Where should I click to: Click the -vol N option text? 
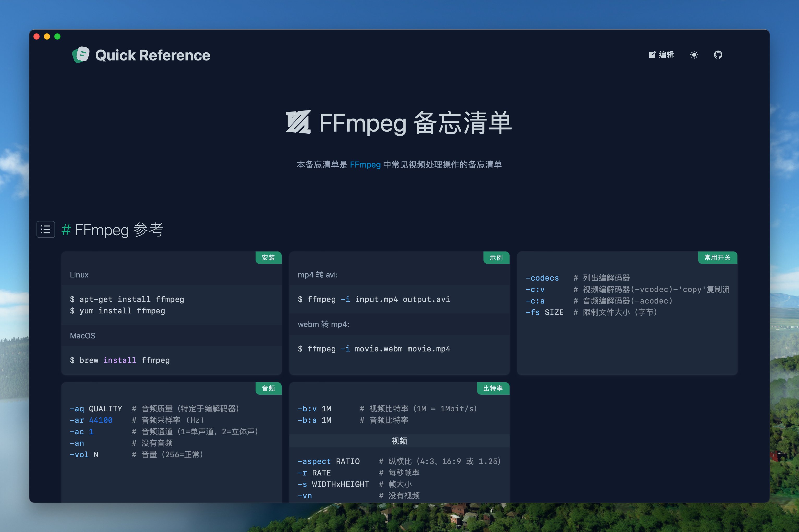pyautogui.click(x=84, y=455)
